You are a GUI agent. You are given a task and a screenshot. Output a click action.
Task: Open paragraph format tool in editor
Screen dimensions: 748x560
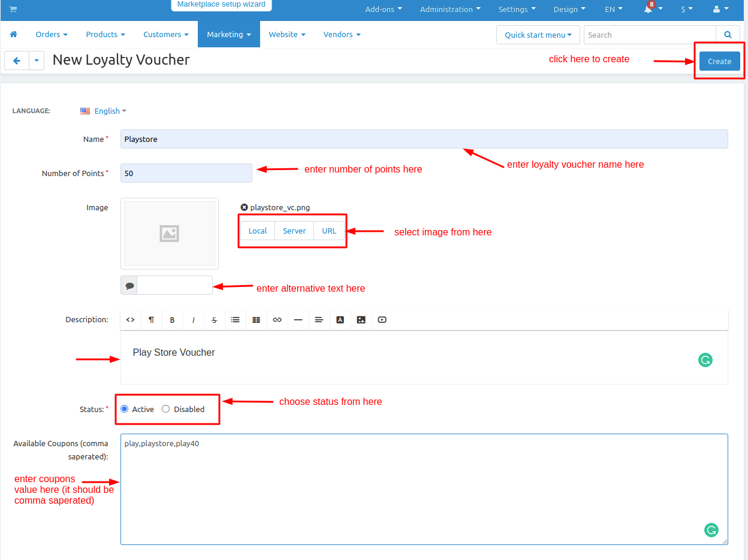pyautogui.click(x=151, y=320)
